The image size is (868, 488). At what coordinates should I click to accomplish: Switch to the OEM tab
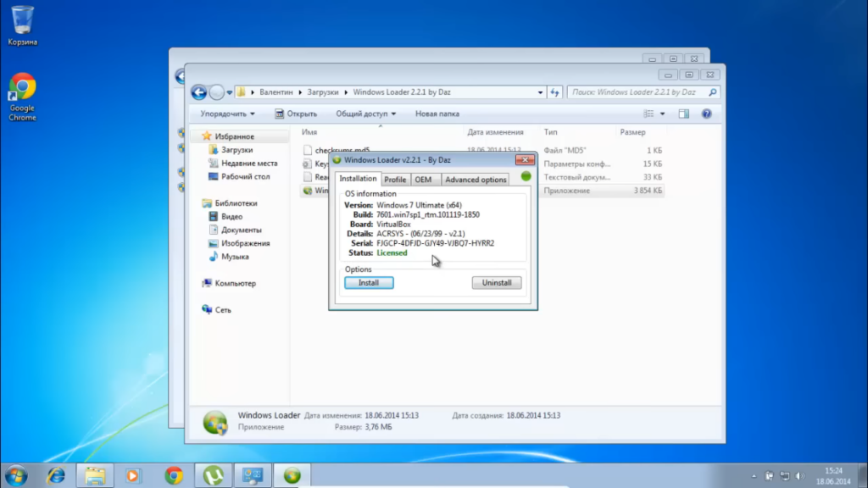point(424,180)
